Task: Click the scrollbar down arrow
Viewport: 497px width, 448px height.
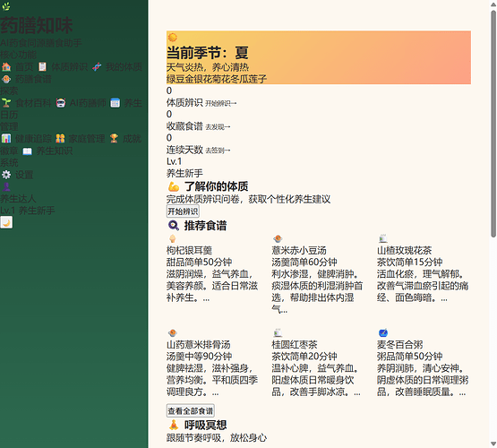Action: 493,444
